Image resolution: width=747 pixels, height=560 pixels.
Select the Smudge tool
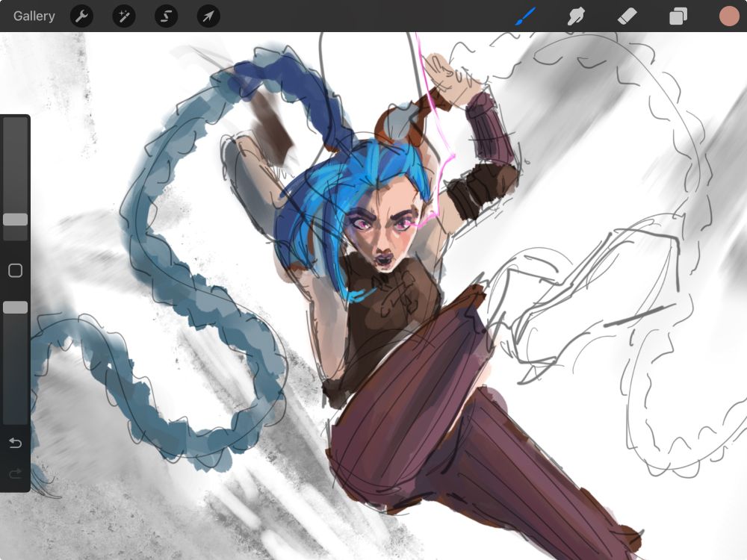click(575, 16)
